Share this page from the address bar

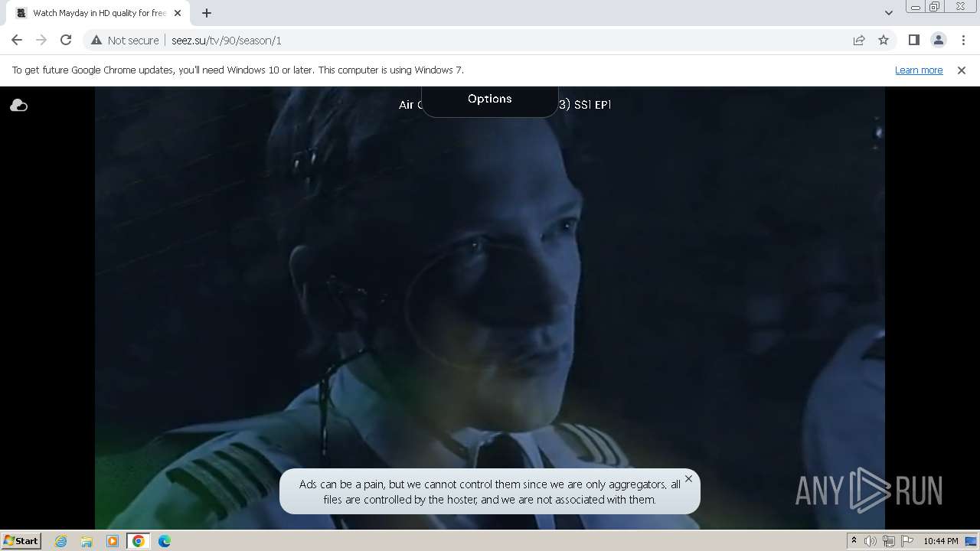coord(859,41)
